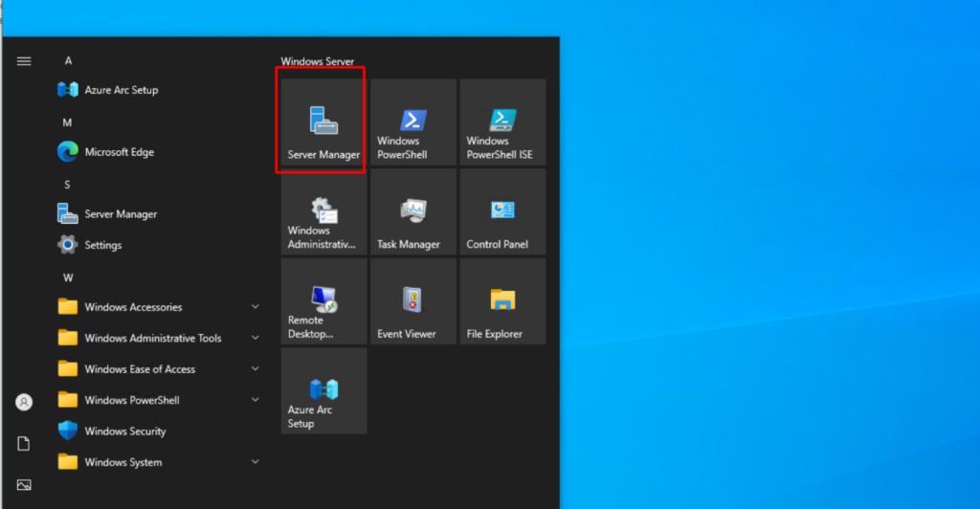Launch Event Viewer tile
Image resolution: width=980 pixels, height=509 pixels.
(412, 302)
